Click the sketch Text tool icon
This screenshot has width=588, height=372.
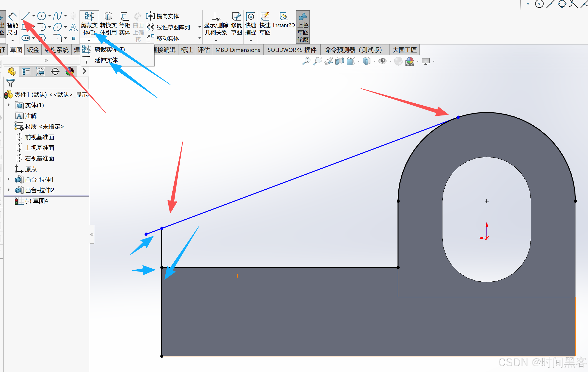coord(73,27)
